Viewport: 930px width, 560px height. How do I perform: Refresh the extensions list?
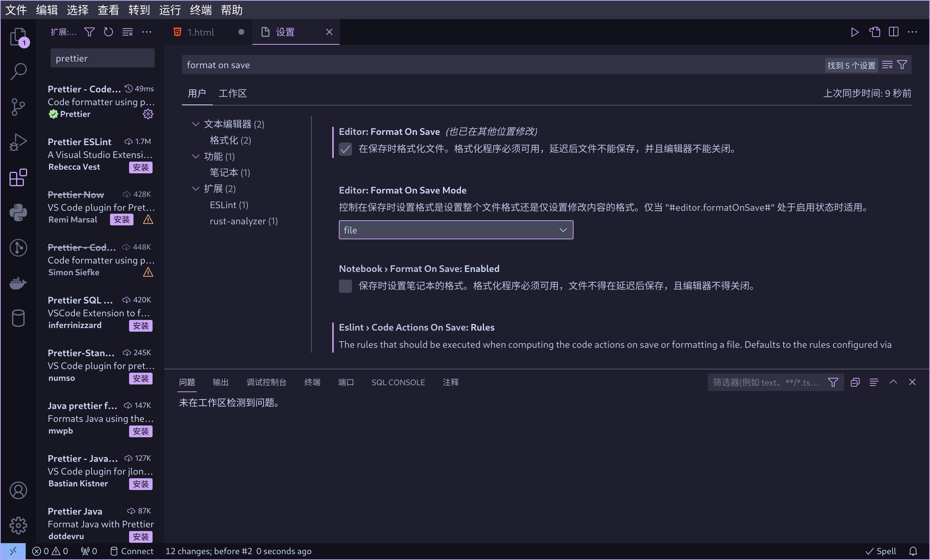pyautogui.click(x=108, y=32)
